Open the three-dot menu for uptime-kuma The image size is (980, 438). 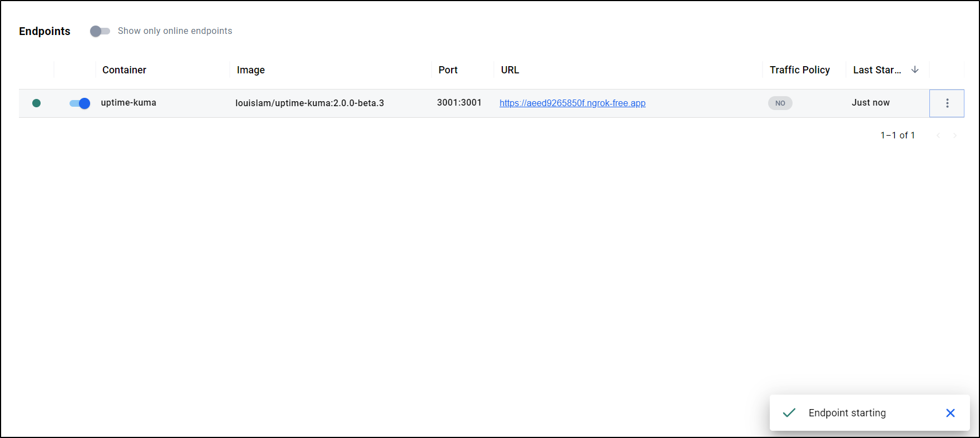947,103
